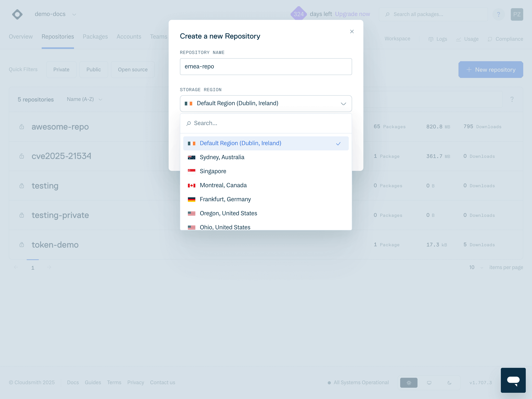Image resolution: width=532 pixels, height=399 pixels.
Task: Click the New repository button
Action: 491,70
